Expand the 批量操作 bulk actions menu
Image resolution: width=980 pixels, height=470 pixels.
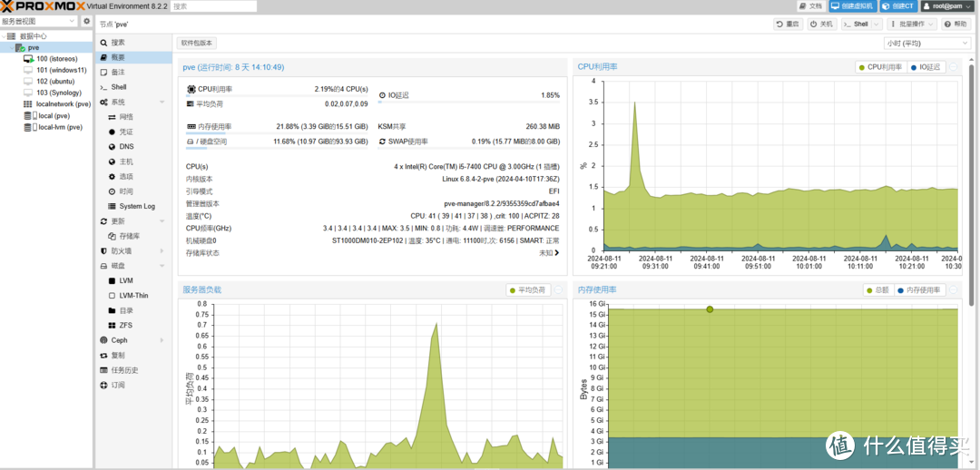(913, 24)
